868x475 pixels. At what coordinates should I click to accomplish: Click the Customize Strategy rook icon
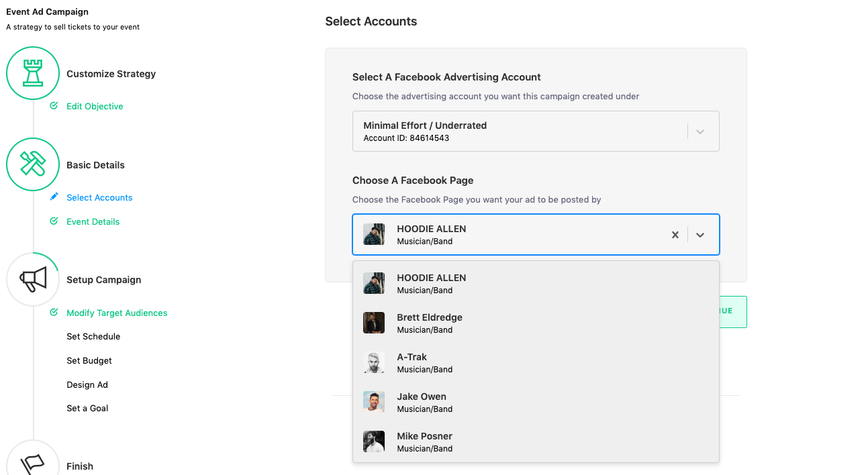(x=33, y=73)
